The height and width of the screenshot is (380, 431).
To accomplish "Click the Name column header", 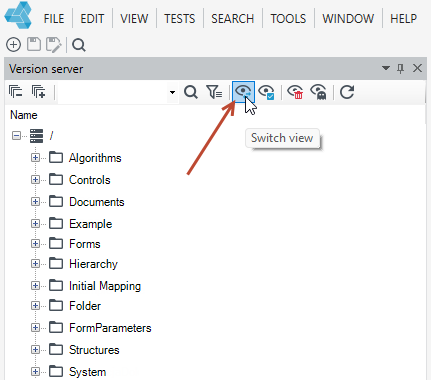I will tap(24, 115).
